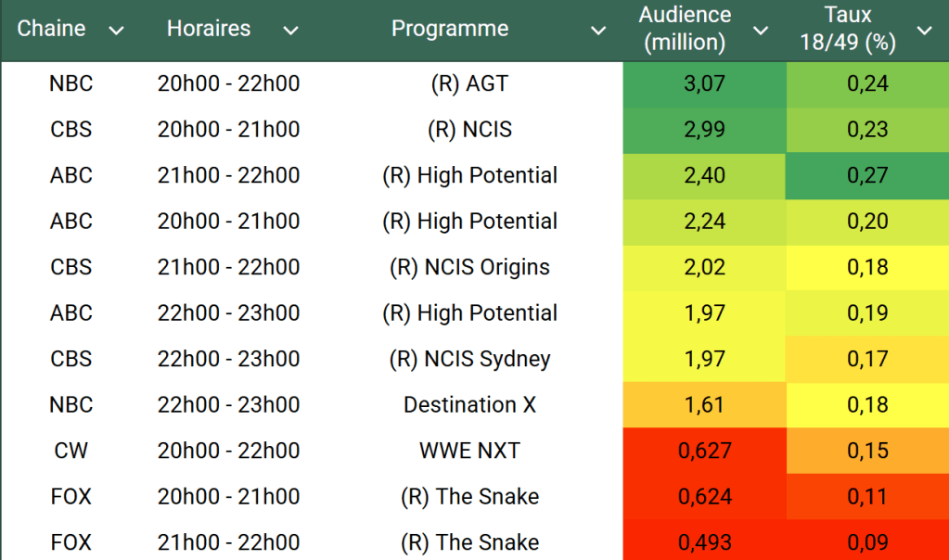Open the Chaine column sort dropdown
949x560 pixels.
click(x=116, y=31)
